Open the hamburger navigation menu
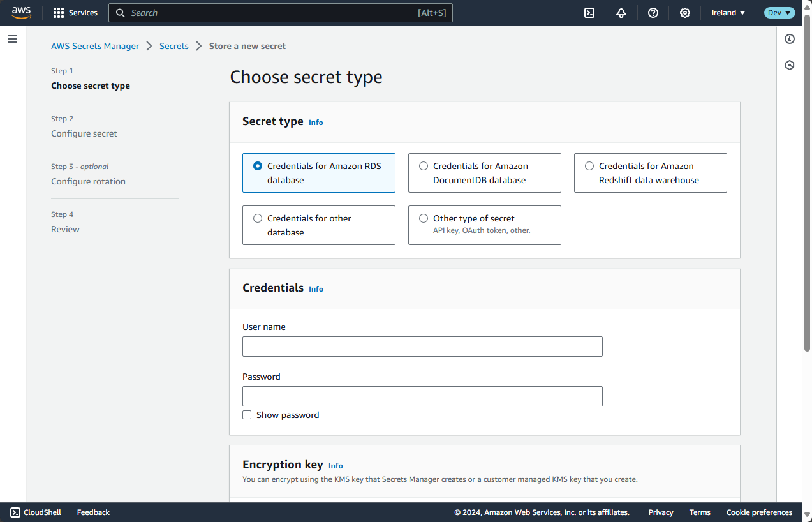 (13, 39)
